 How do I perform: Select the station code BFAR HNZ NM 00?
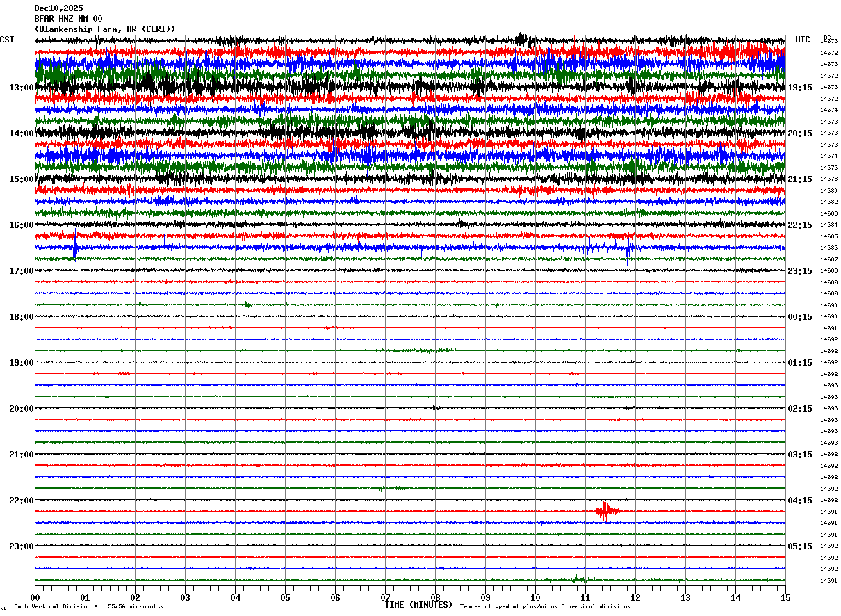68,19
